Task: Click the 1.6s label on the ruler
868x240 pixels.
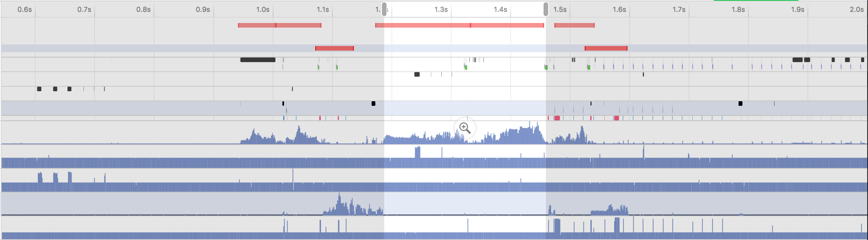Action: tap(619, 9)
